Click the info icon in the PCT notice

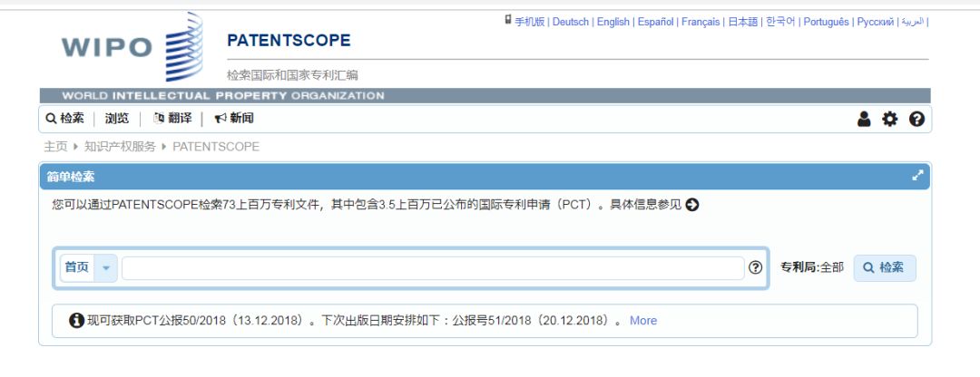76,320
